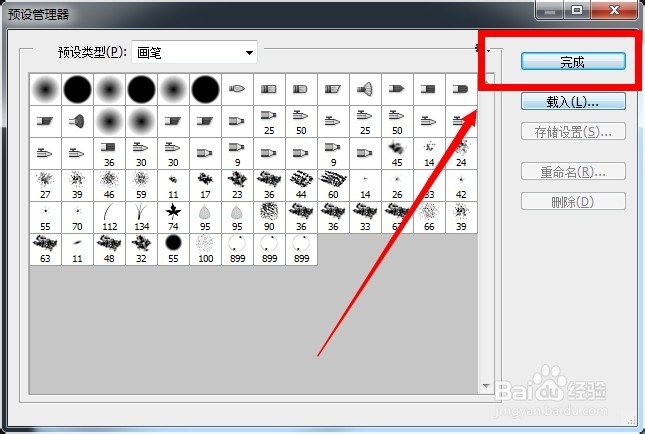Click the 存储设置(S)... button
Screen dimensions: 645x434
point(573,132)
